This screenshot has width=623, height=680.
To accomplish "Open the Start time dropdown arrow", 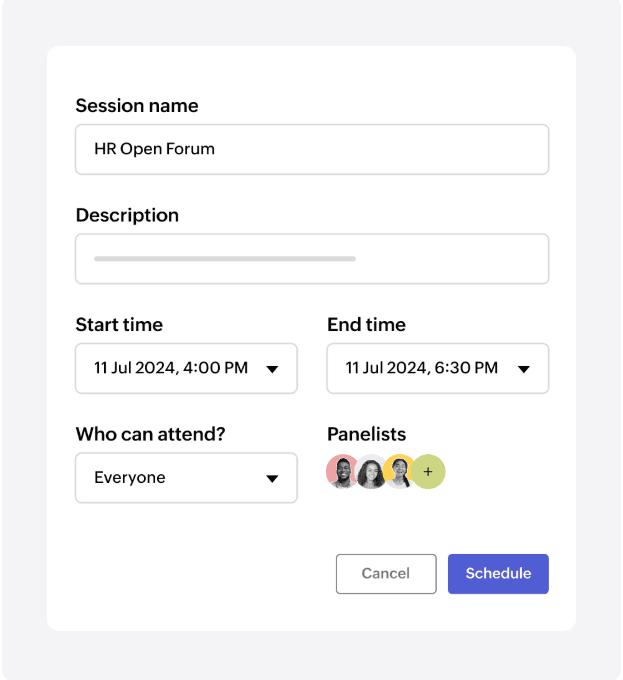I will (272, 369).
